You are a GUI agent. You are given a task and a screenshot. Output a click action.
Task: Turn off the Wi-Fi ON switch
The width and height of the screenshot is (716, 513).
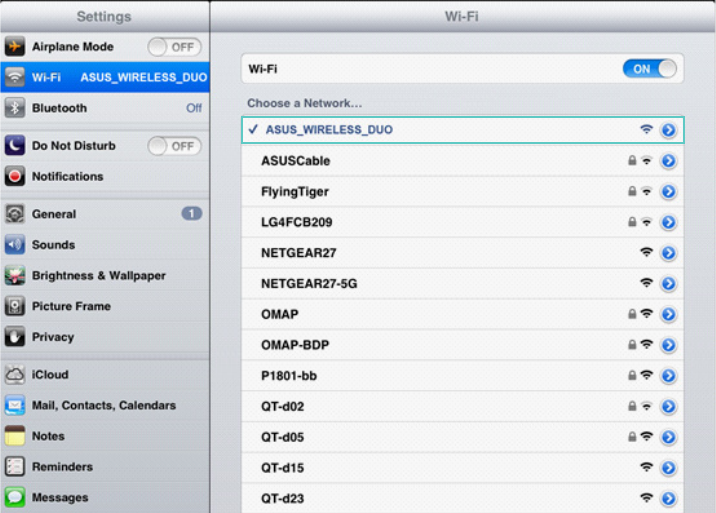coord(649,69)
